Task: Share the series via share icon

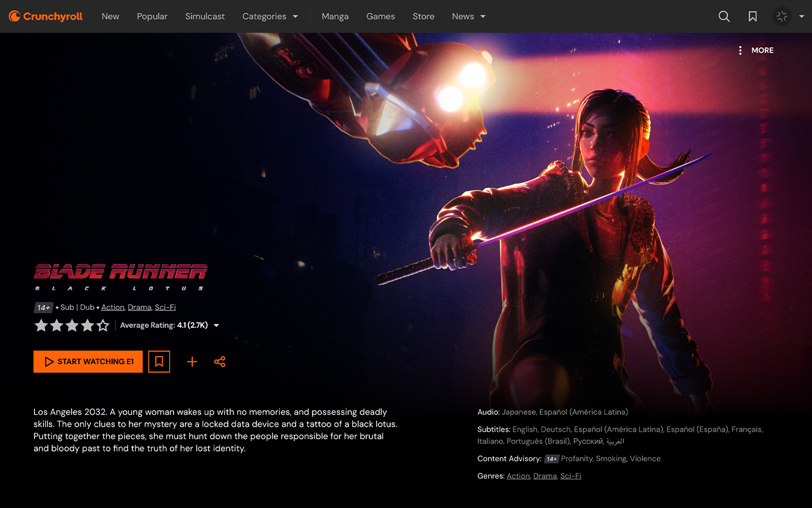Action: (x=220, y=362)
